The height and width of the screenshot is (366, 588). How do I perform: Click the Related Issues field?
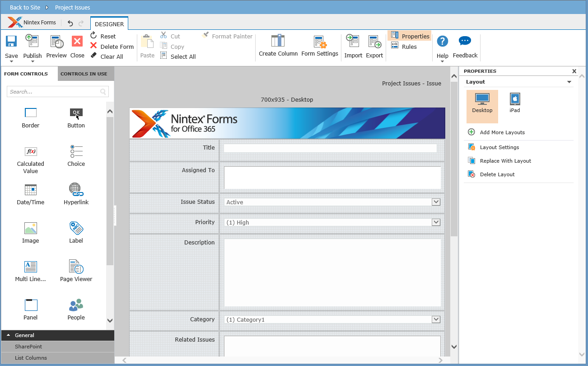332,346
